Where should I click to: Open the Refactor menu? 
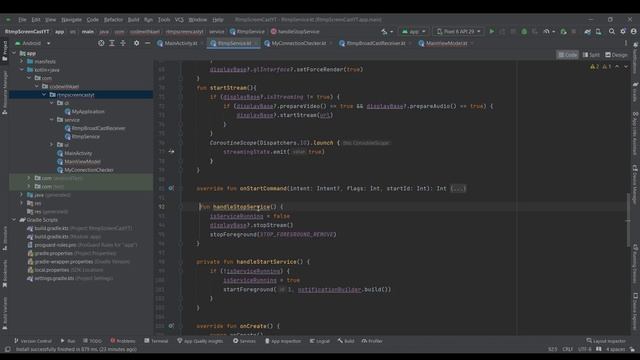113,20
